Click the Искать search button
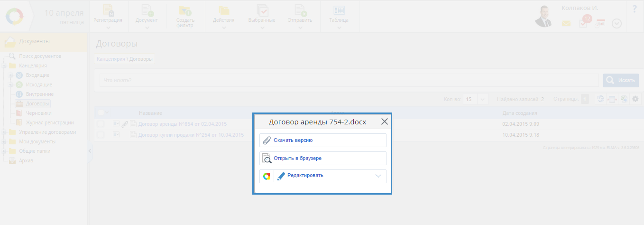Image resolution: width=644 pixels, height=225 pixels. (x=621, y=80)
